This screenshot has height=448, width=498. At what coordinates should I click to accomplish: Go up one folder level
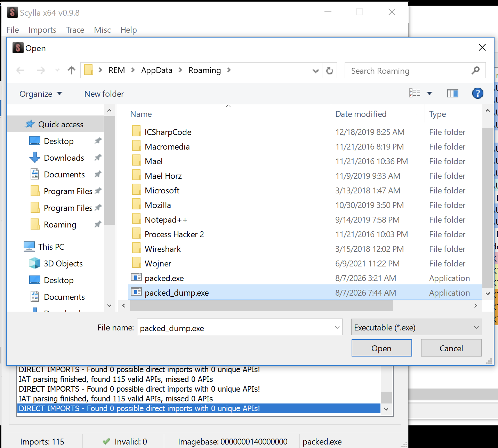pyautogui.click(x=72, y=71)
